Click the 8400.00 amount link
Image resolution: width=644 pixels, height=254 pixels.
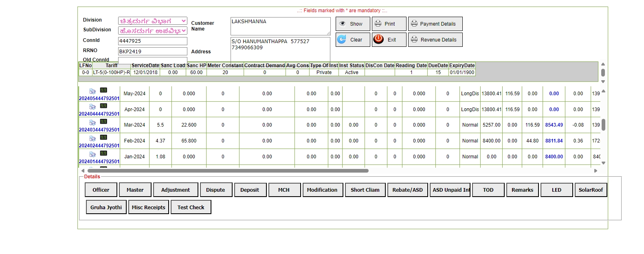click(554, 157)
